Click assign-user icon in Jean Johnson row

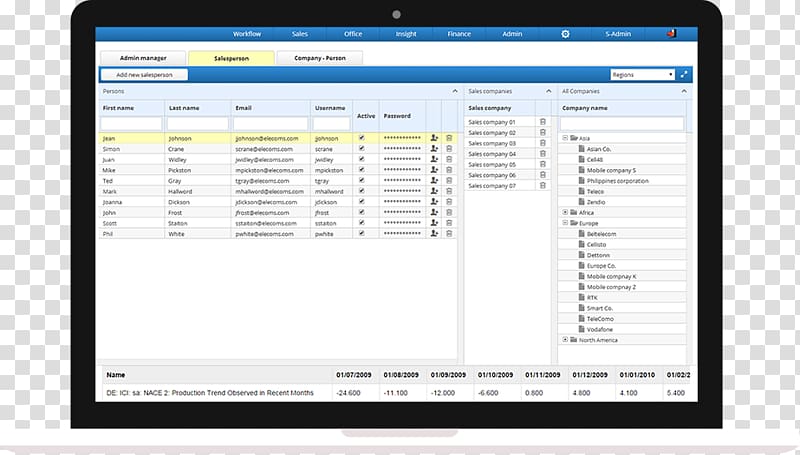pos(434,138)
